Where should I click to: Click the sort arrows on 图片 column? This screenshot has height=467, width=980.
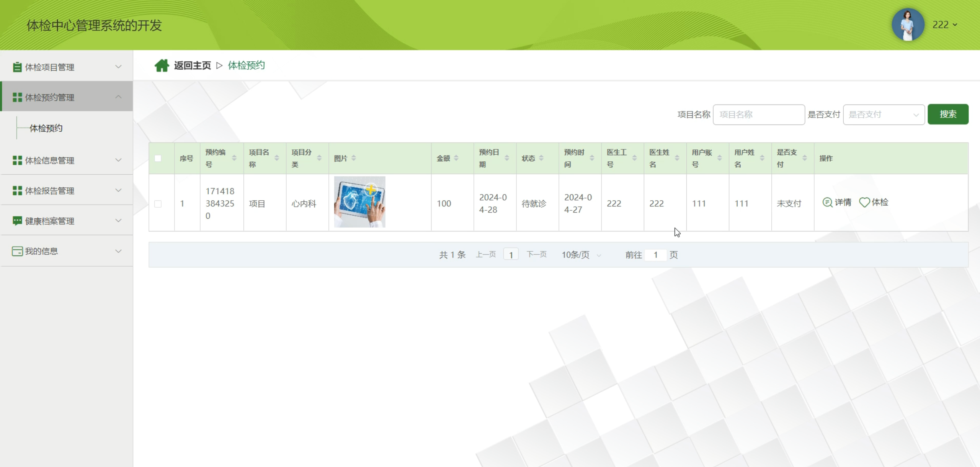pyautogui.click(x=354, y=158)
